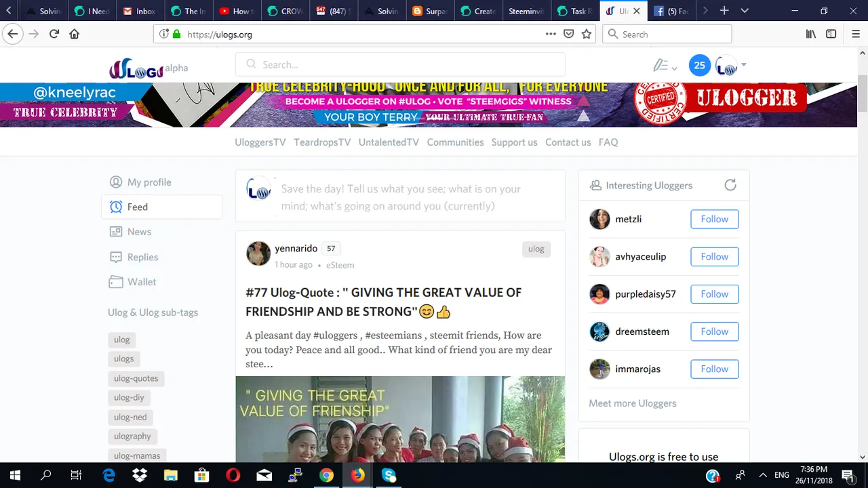The image size is (868, 488).
Task: Open Skype from the taskbar
Action: (x=389, y=475)
